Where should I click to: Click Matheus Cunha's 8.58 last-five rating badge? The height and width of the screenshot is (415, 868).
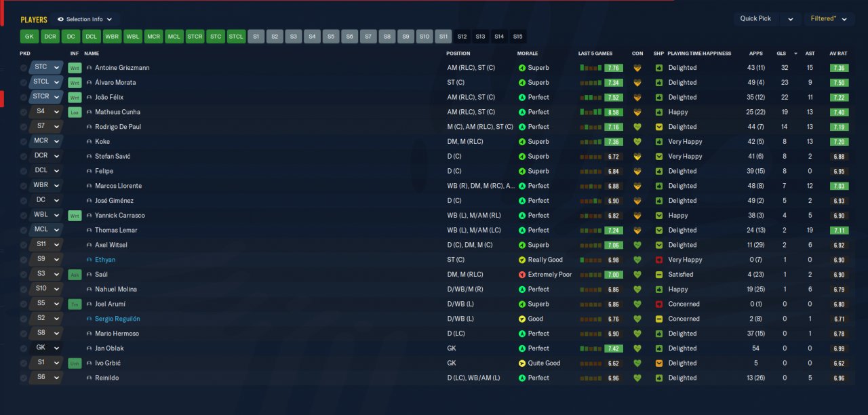point(614,112)
